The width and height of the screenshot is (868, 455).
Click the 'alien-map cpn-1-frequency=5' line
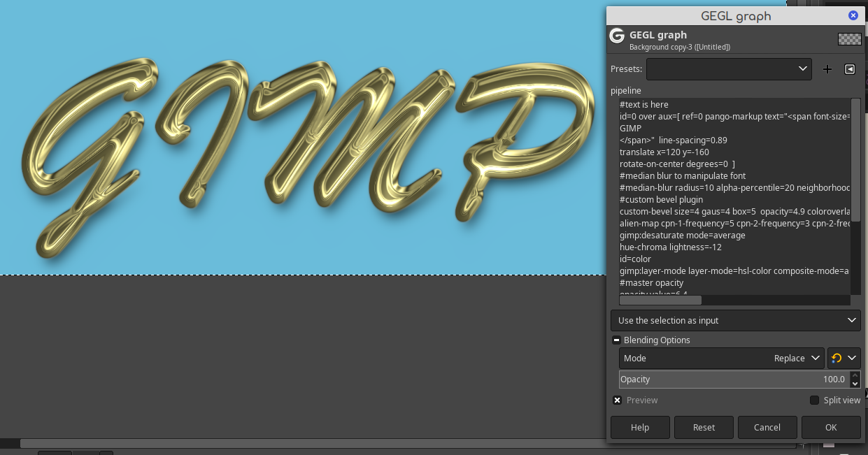[x=734, y=224]
